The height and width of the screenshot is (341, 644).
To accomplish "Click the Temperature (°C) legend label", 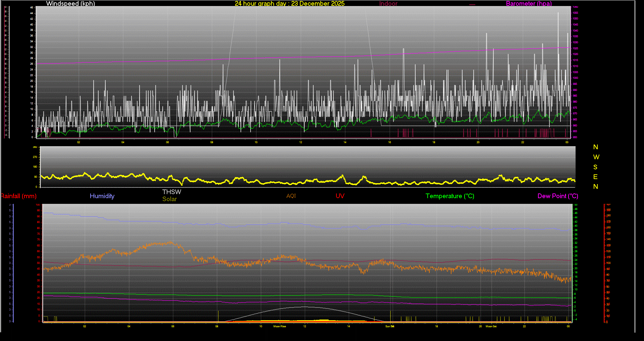I will (450, 196).
